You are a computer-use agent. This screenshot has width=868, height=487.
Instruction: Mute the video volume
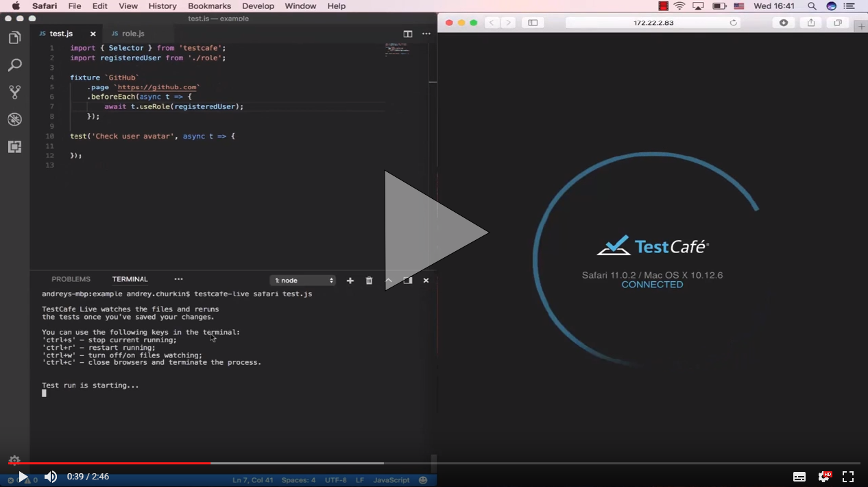point(50,476)
